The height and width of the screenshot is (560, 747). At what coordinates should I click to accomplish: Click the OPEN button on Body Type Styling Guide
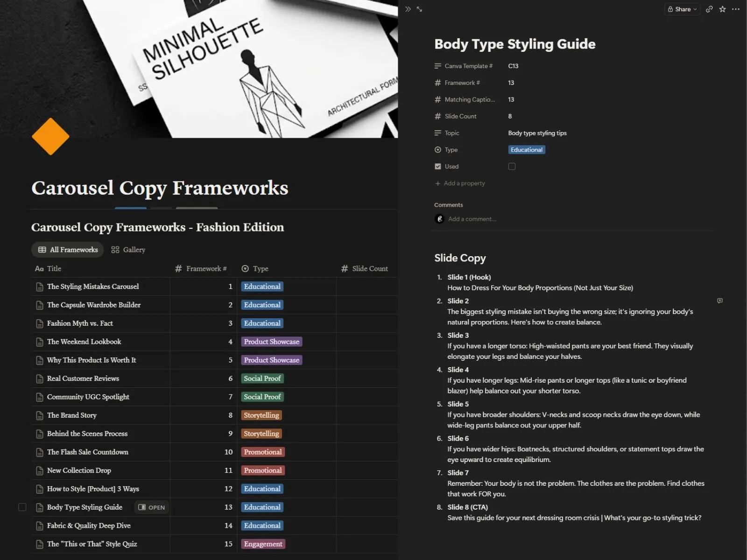(152, 507)
